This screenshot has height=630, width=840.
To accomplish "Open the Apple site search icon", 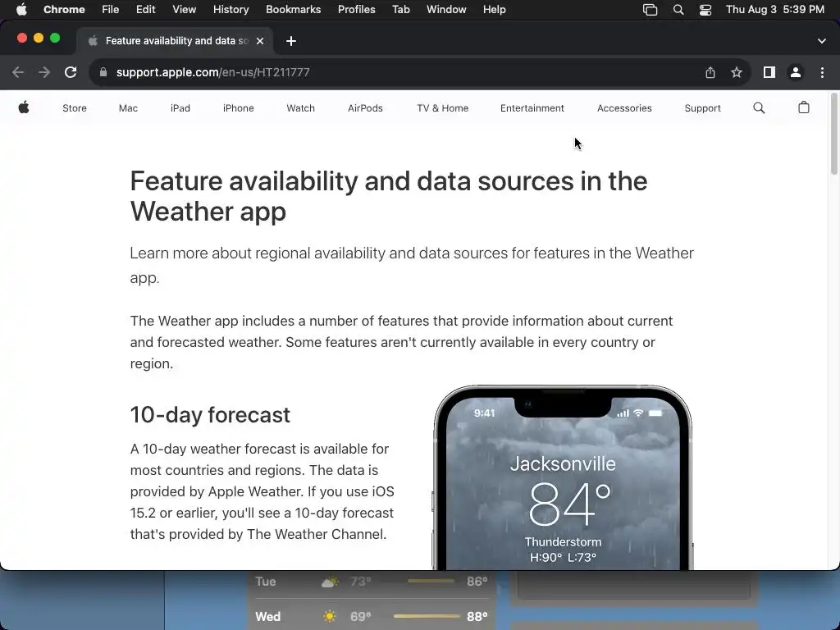I will click(759, 107).
